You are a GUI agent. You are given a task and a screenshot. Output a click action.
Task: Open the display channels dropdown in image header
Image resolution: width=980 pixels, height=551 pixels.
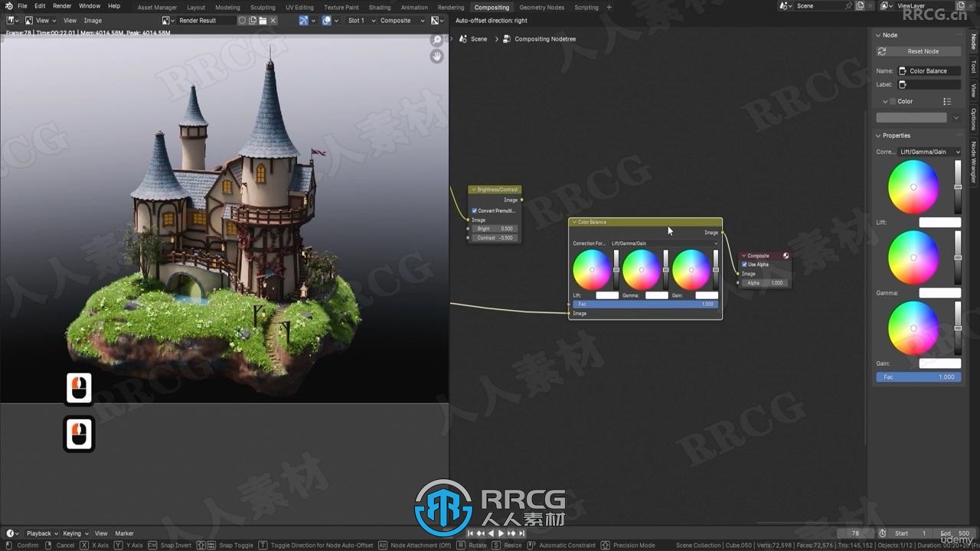pos(436,21)
